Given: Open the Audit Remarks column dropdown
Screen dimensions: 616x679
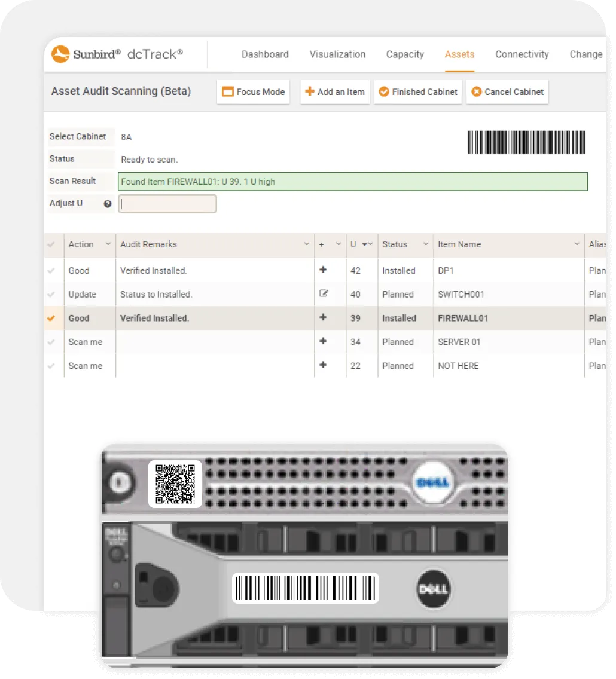Looking at the screenshot, I should click(x=306, y=244).
